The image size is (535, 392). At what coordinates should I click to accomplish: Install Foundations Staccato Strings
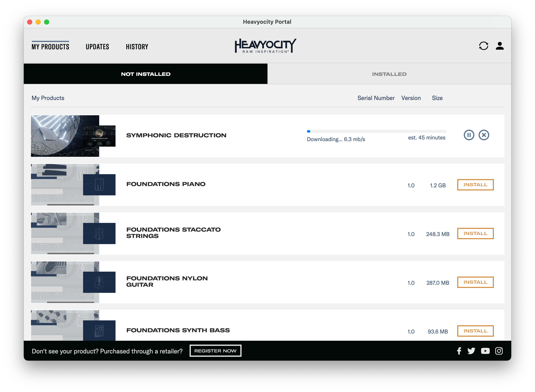[475, 234]
